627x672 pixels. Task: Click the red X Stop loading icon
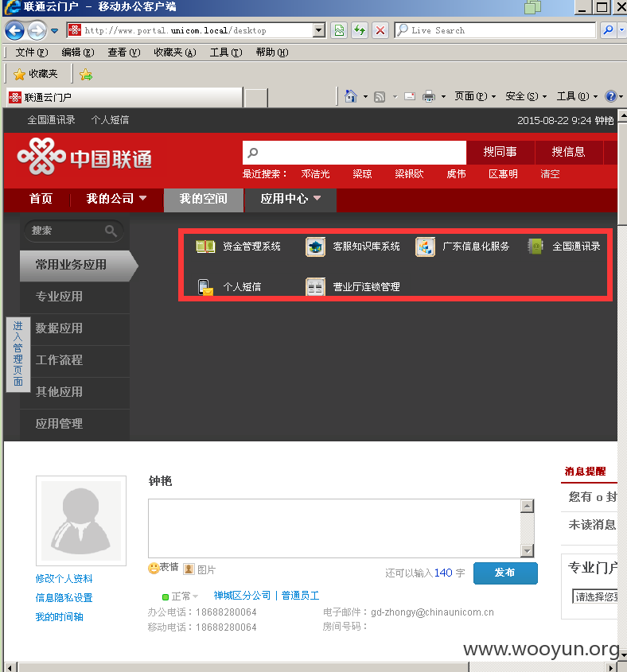point(380,30)
